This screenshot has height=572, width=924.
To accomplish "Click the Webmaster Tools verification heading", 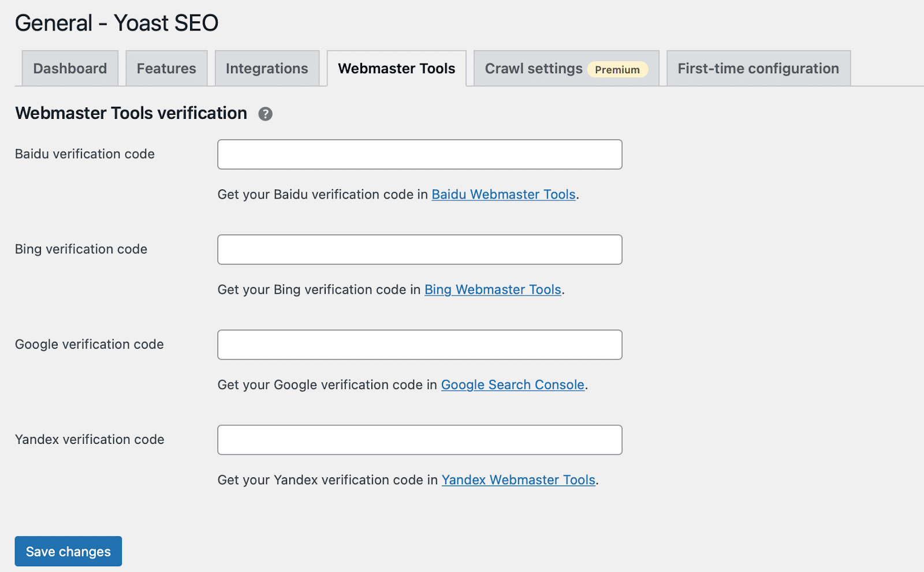I will (x=131, y=113).
